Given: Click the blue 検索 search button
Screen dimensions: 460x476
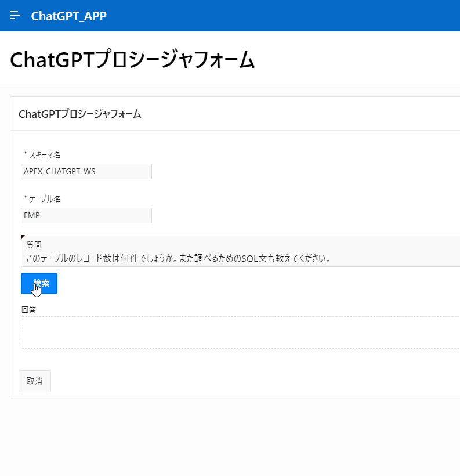Looking at the screenshot, I should (39, 283).
